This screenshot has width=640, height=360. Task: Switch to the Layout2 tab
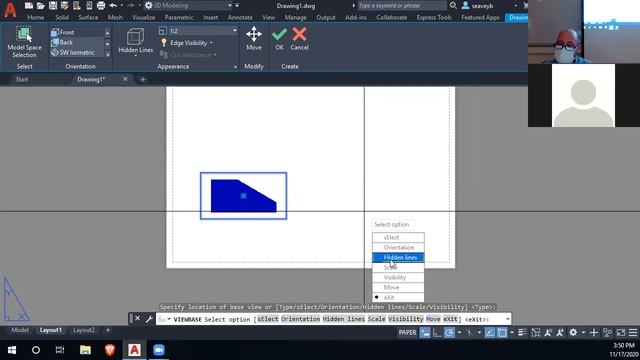pyautogui.click(x=84, y=330)
